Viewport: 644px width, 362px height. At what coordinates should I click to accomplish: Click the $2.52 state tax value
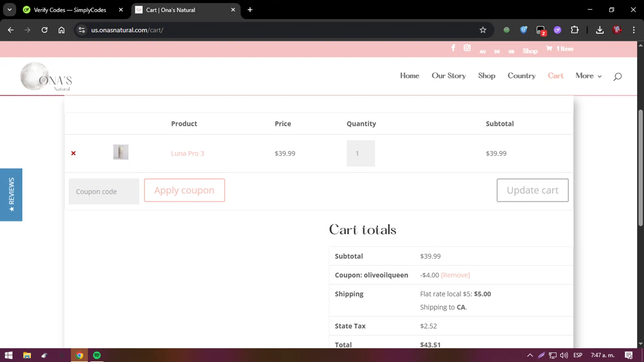coord(428,326)
